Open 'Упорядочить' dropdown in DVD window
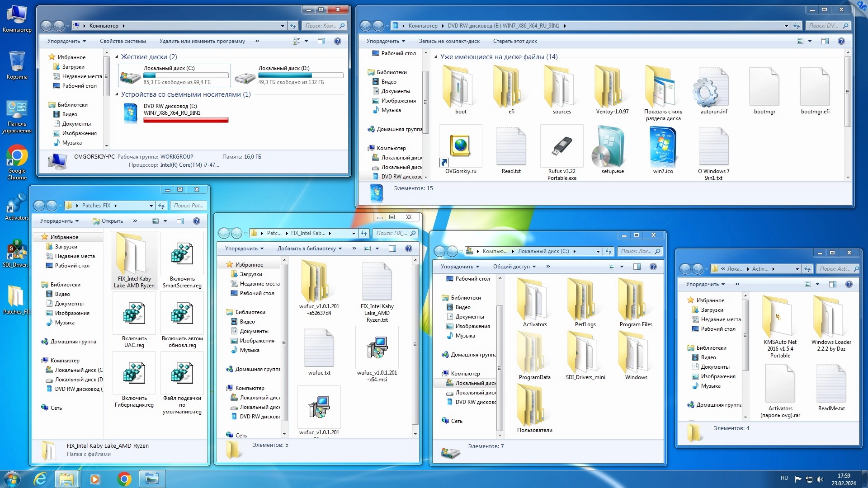This screenshot has width=868, height=488. (385, 41)
